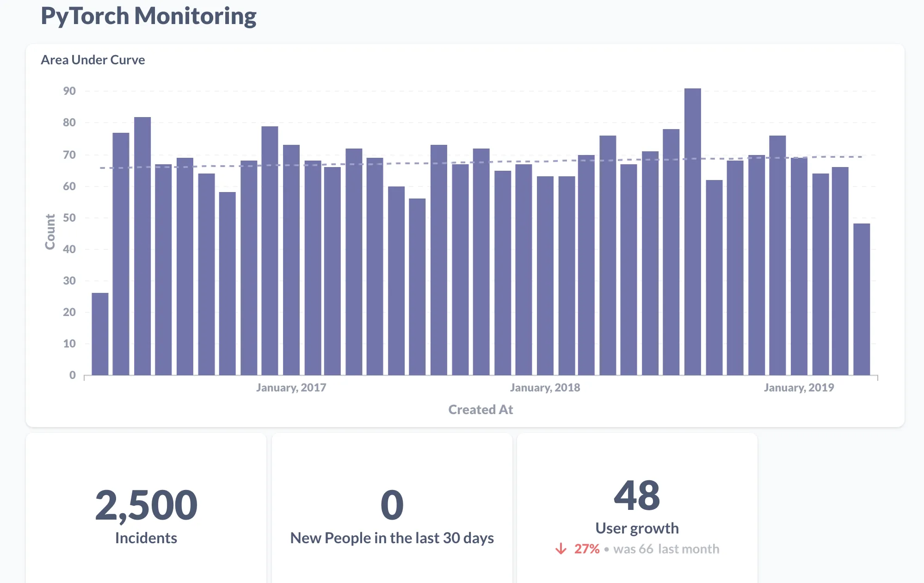Image resolution: width=924 pixels, height=583 pixels.
Task: Select the first, shortest bar near 26
Action: coord(100,334)
